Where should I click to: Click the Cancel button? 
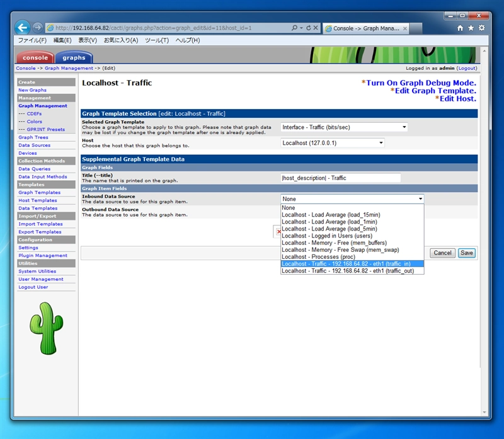point(443,253)
